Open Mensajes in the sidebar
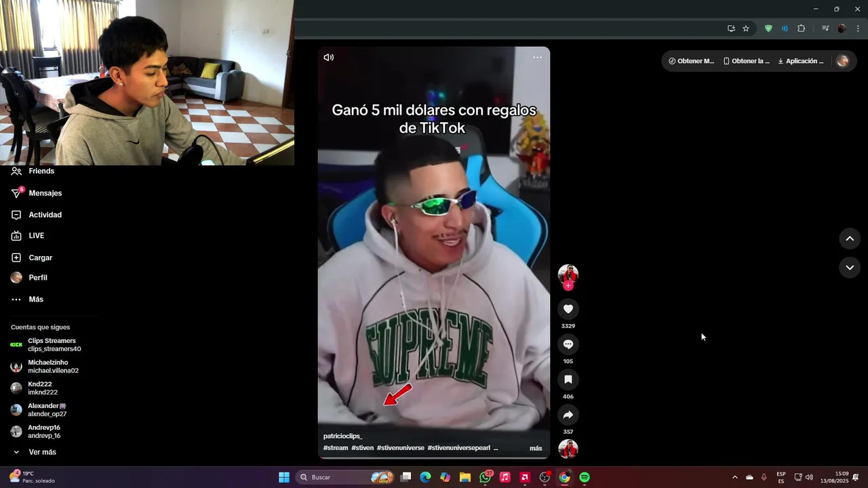The image size is (868, 488). (x=37, y=193)
